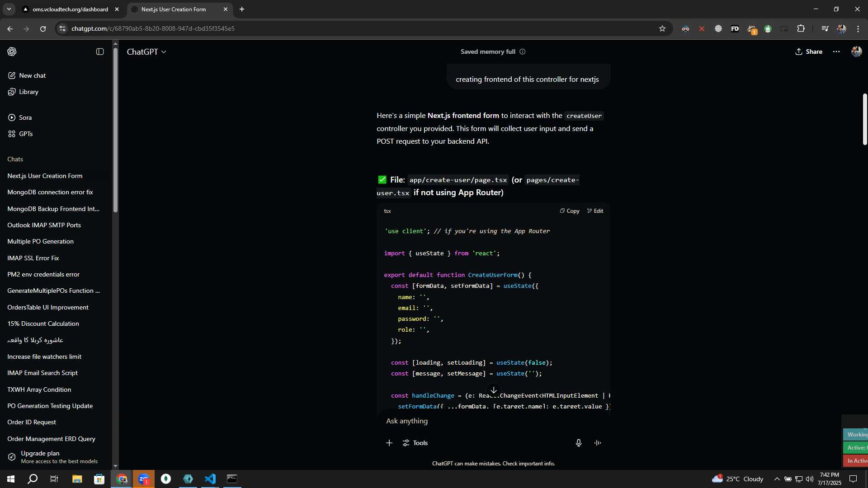Open the tab search dropdown arrow
Image resolution: width=868 pixels, height=488 pixels.
(x=9, y=9)
